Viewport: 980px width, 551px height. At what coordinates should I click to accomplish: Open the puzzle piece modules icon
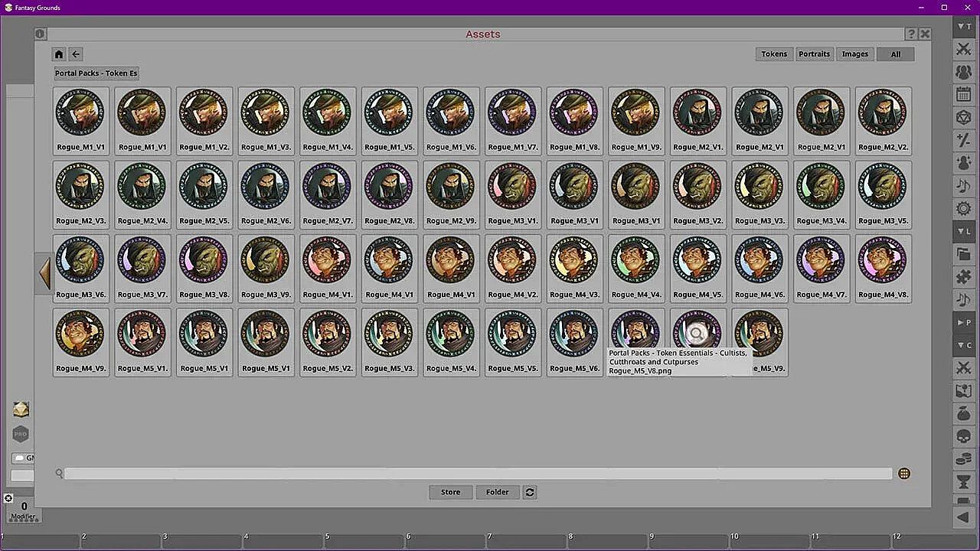pos(964,276)
